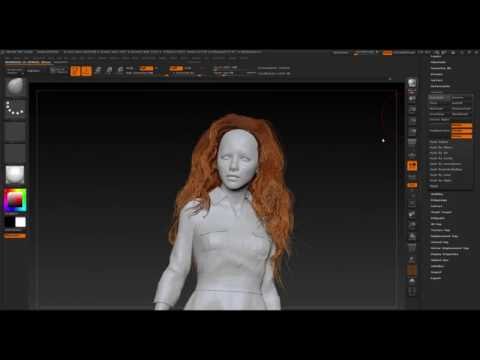This screenshot has width=480, height=360.
Task: Toggle the bottom orange Crease option
Action: (461, 136)
